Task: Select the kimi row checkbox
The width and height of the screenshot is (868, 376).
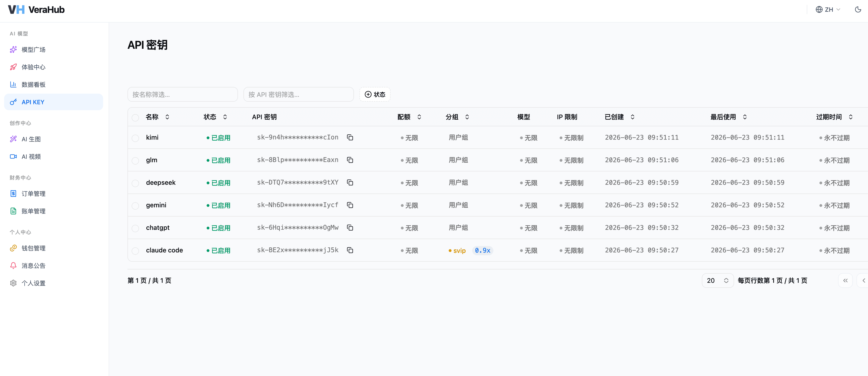Action: tap(136, 138)
